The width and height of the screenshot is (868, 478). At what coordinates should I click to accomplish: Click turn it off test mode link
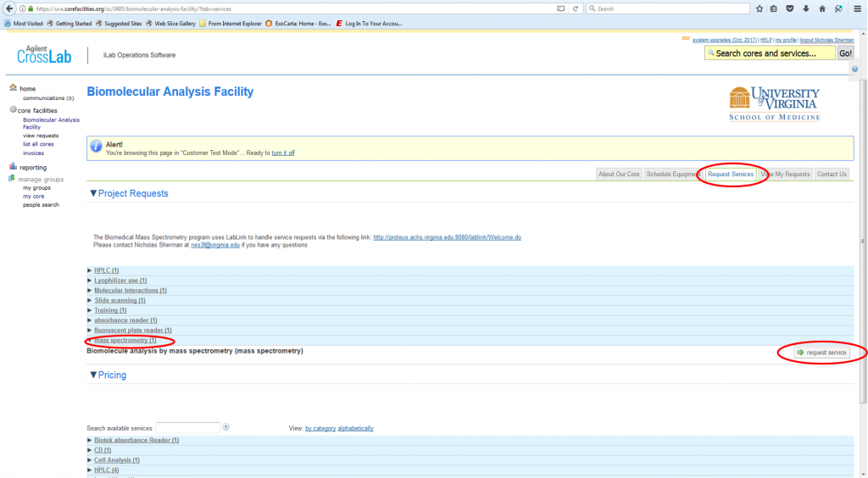click(283, 153)
